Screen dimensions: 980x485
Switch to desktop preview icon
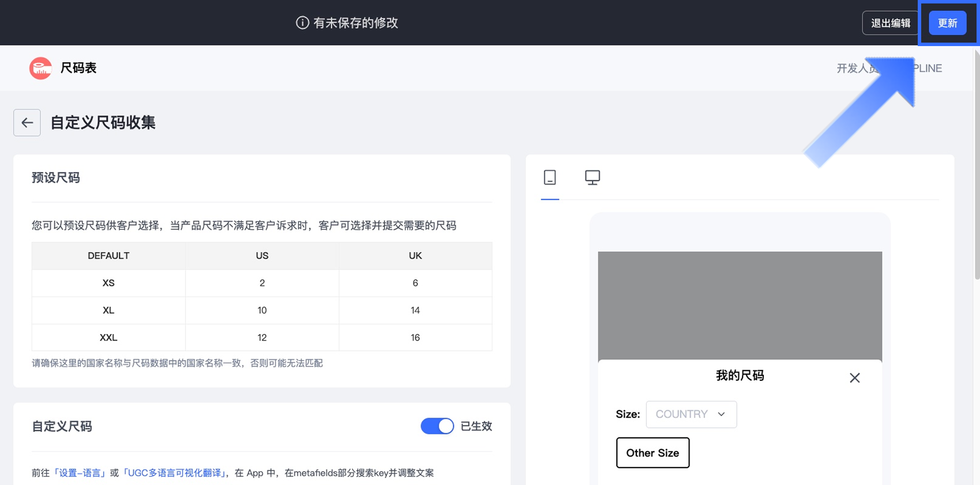[x=592, y=177]
